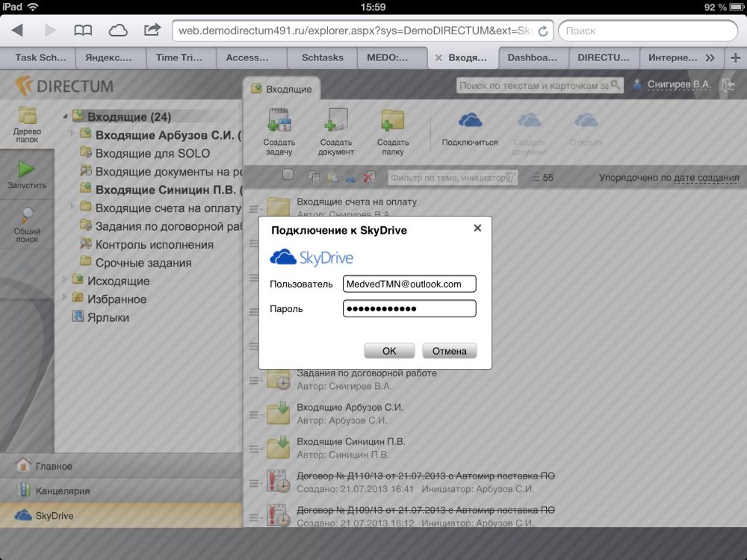Click the magnifier in the DIRECTUM search box
Screen dimensions: 747x560
616,85
